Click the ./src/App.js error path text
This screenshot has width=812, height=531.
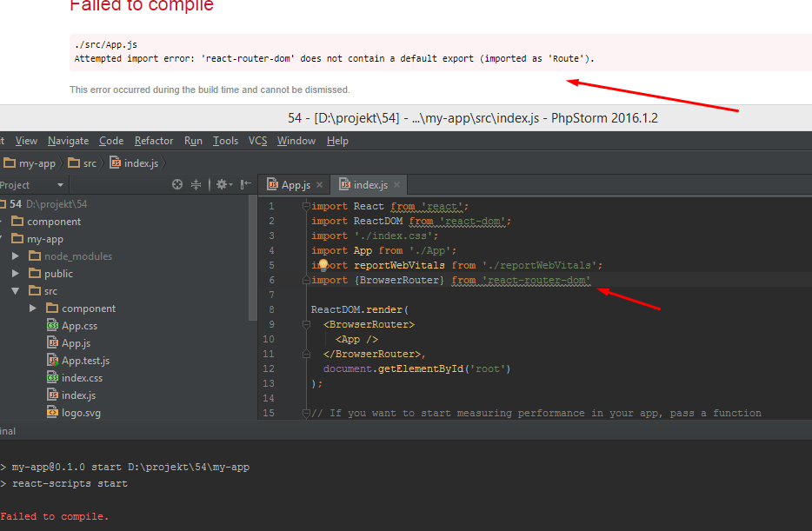click(106, 44)
